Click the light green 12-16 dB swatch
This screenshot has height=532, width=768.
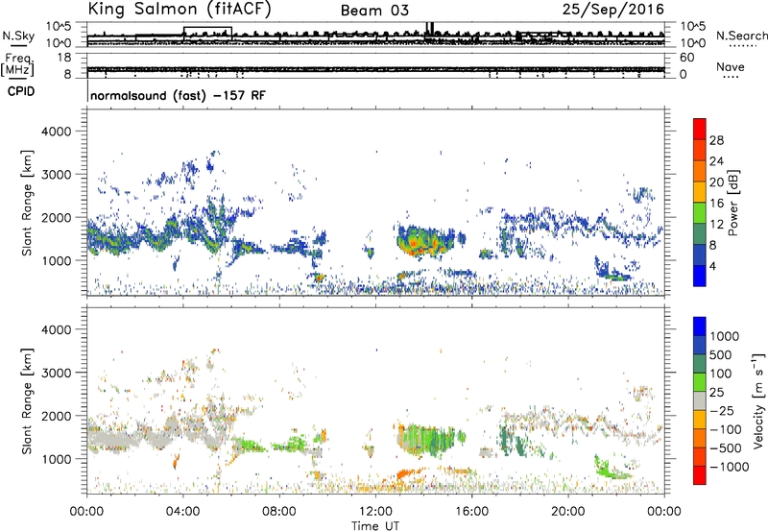(700, 212)
